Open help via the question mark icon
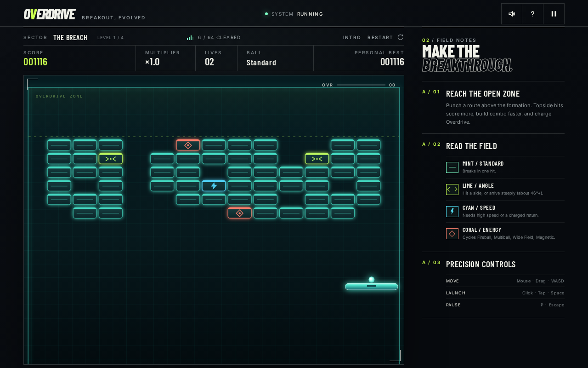 533,14
